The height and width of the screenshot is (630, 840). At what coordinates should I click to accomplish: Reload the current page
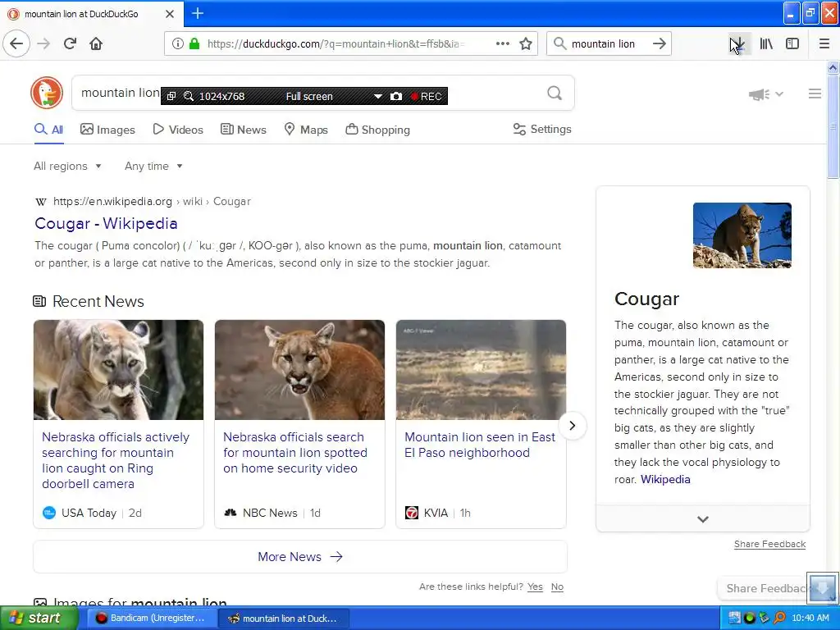pos(70,43)
